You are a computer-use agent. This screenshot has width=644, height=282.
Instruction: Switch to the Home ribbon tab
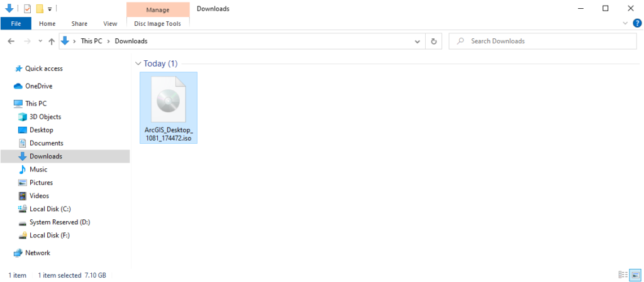(47, 23)
